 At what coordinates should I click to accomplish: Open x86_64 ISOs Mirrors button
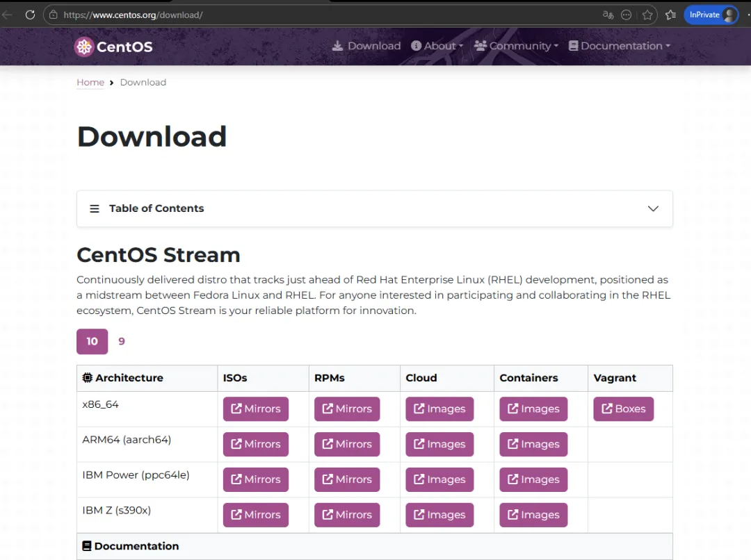[x=255, y=409]
